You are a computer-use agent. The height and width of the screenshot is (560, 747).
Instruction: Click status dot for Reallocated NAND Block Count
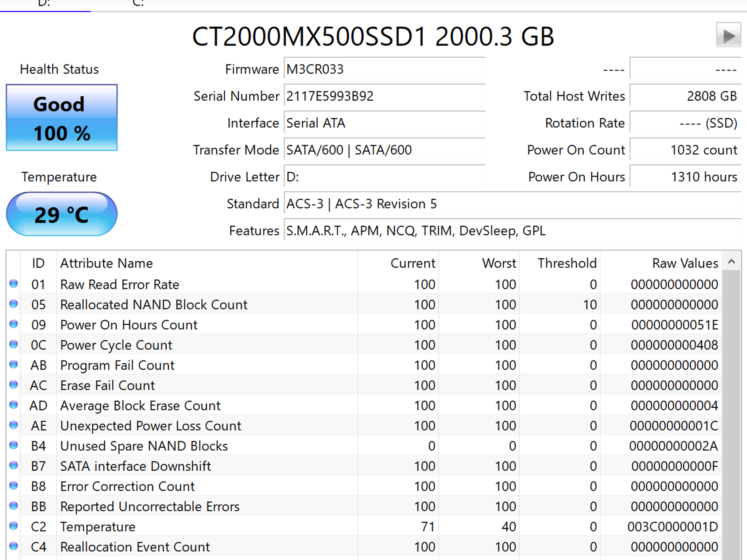point(13,304)
